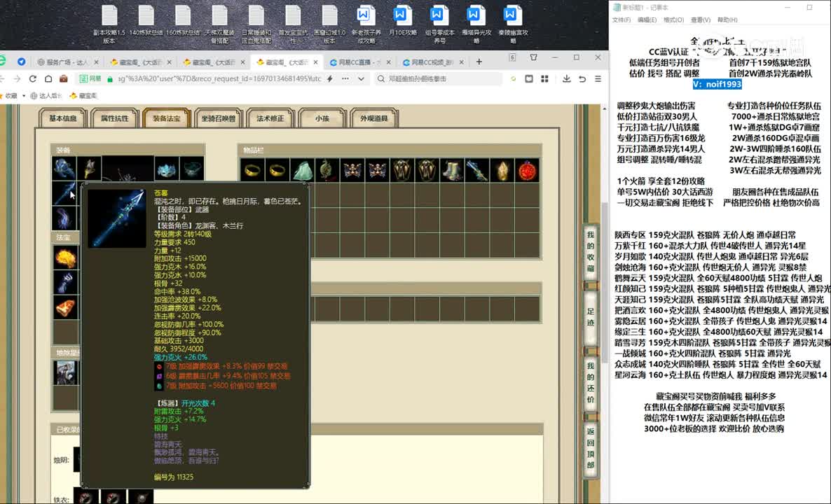Click the 返回顶部 side button
This screenshot has width=831, height=504.
point(591,449)
